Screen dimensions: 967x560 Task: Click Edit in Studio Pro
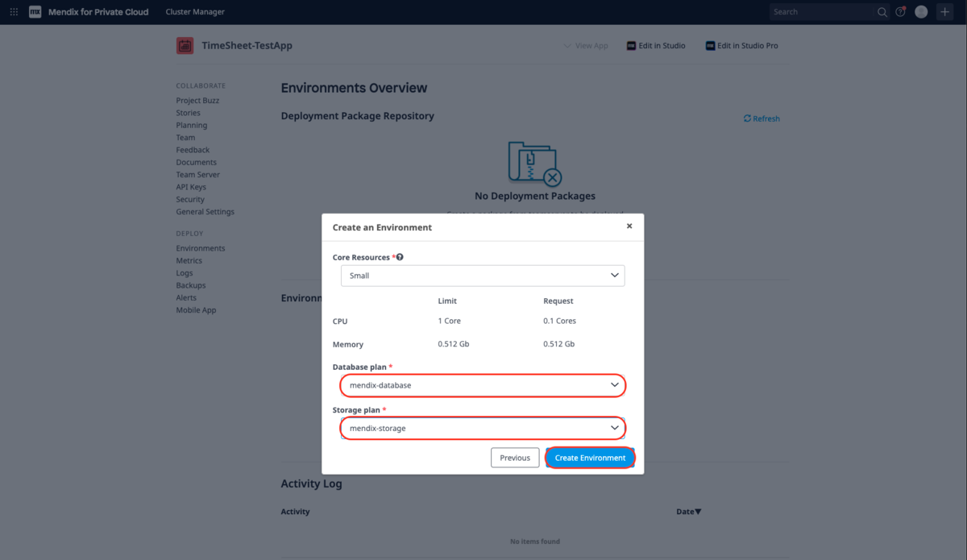point(742,46)
